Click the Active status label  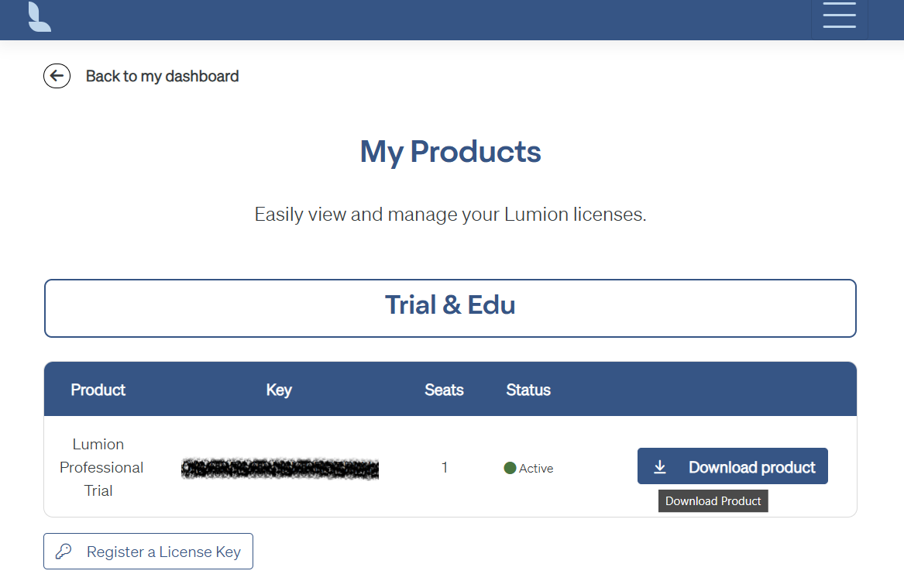[535, 469]
